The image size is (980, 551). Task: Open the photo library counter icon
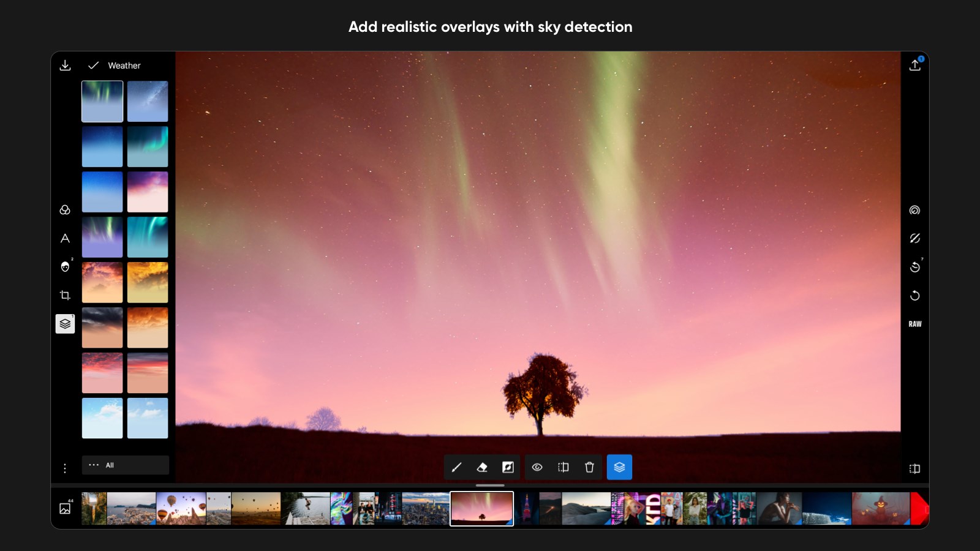(65, 508)
